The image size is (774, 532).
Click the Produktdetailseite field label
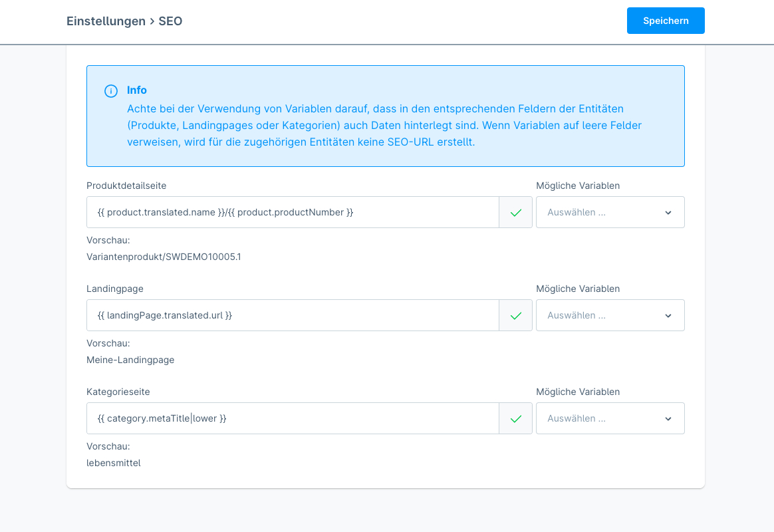tap(126, 186)
